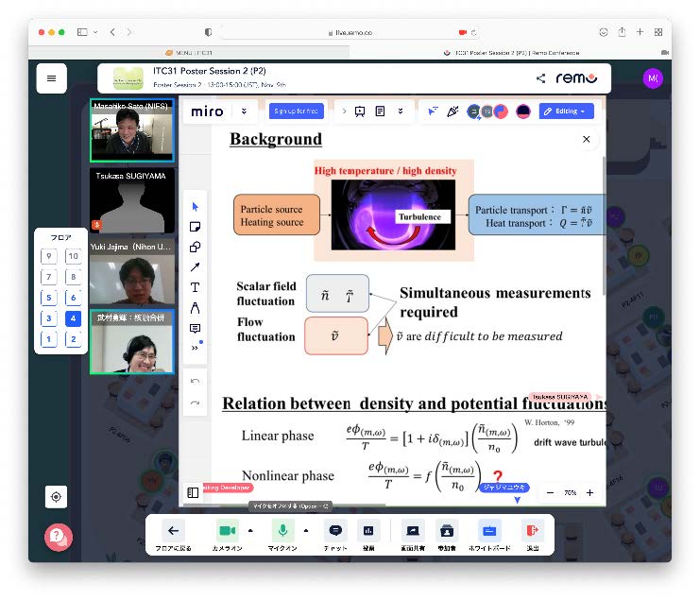The height and width of the screenshot is (600, 700).
Task: Expand Miro collapsed toolbar chevron
Action: [344, 111]
